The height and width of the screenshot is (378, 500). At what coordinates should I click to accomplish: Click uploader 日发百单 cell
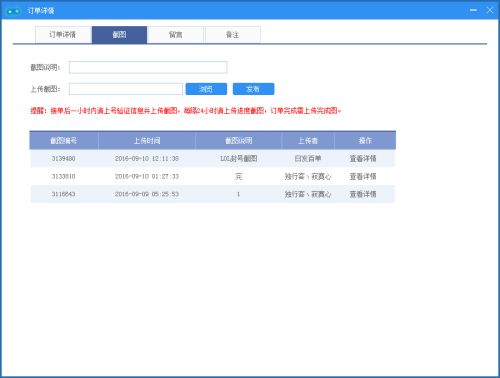(308, 158)
